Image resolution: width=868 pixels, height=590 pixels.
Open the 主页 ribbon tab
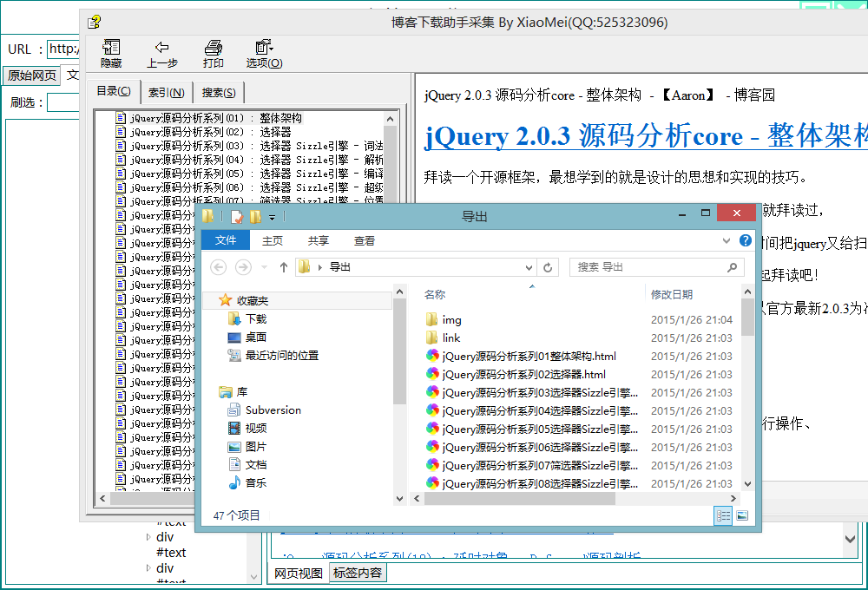(273, 240)
